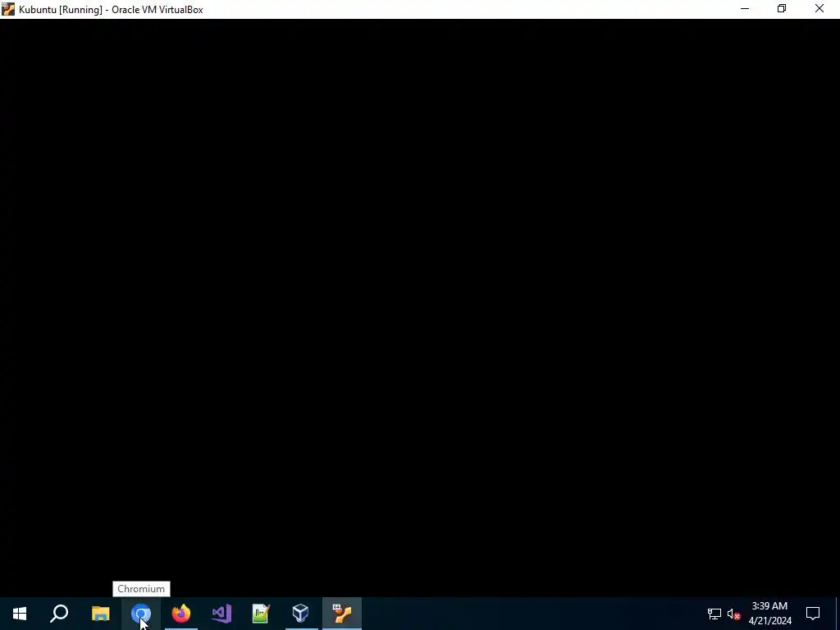Open the green notepad editor taskbar icon
Viewport: 840px width, 630px height.
point(261,614)
